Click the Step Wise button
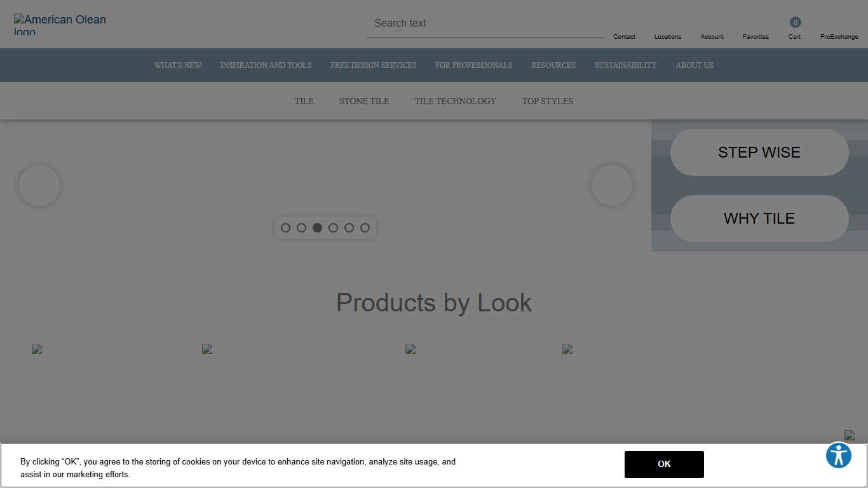Image resolution: width=868 pixels, height=488 pixels. pyautogui.click(x=759, y=152)
